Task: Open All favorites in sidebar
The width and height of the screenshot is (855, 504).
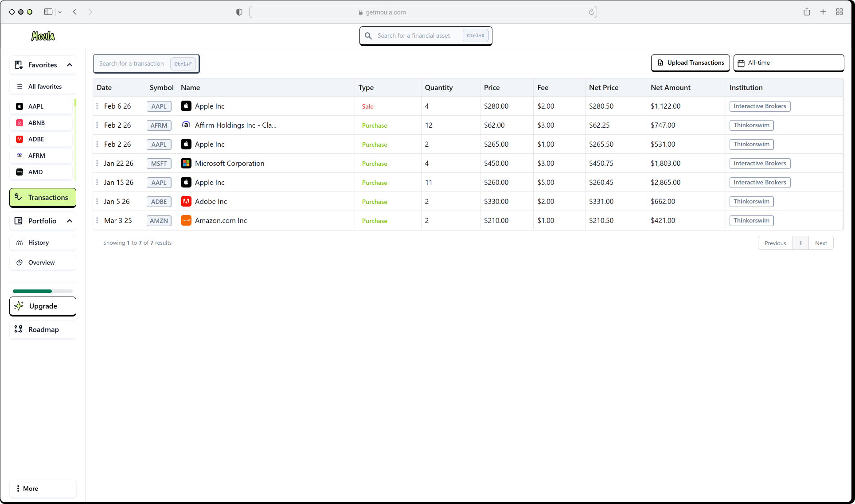Action: 43,86
